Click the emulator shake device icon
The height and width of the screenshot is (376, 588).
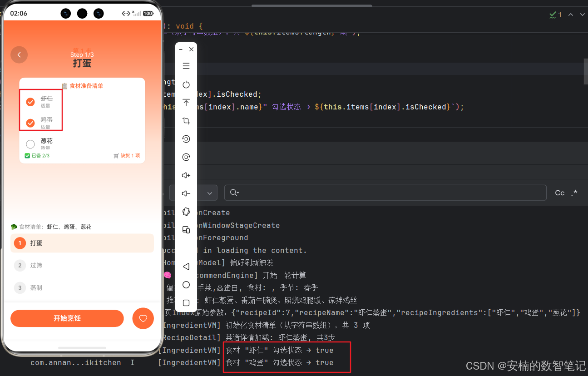pos(186,212)
